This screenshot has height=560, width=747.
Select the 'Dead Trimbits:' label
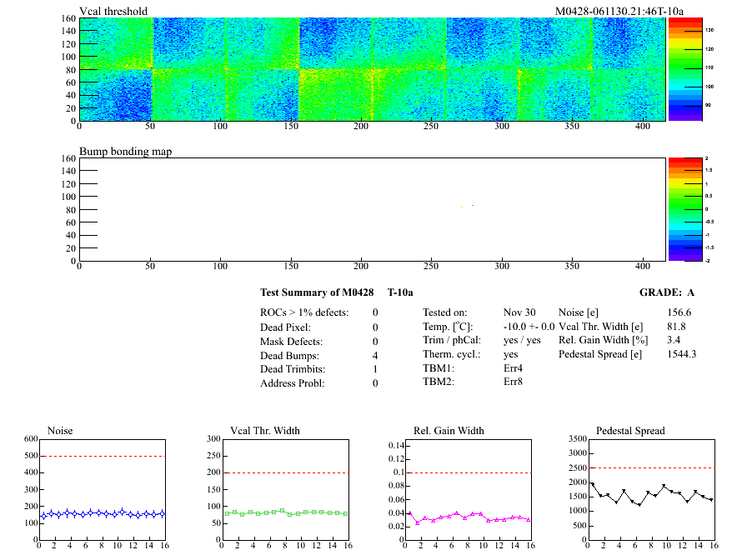click(293, 369)
